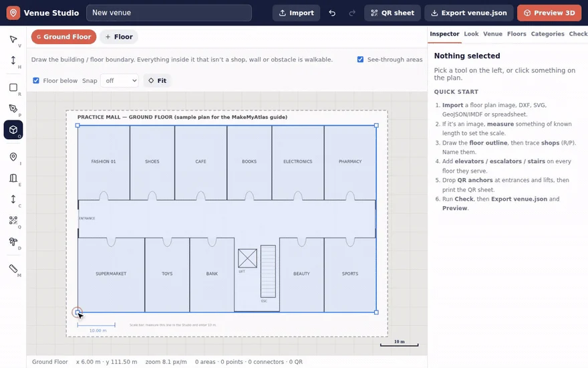This screenshot has height=368, width=588.
Task: Redo the last undone action
Action: point(351,13)
